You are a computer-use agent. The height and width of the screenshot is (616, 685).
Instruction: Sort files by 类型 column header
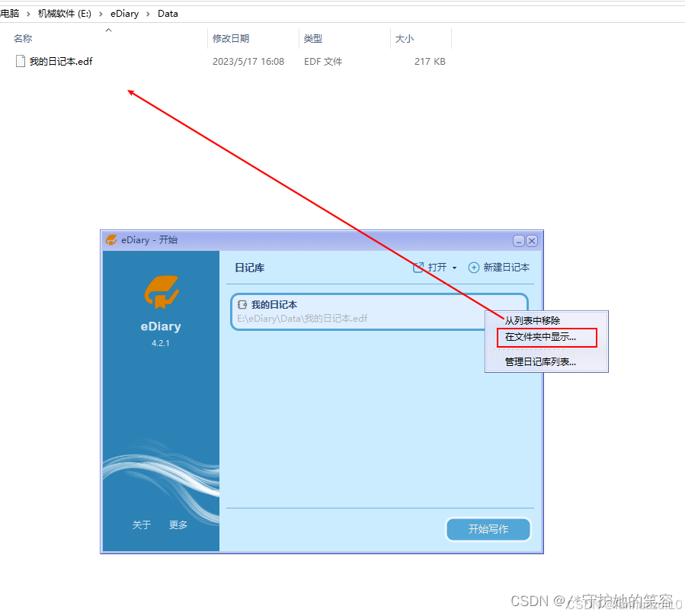tap(313, 38)
